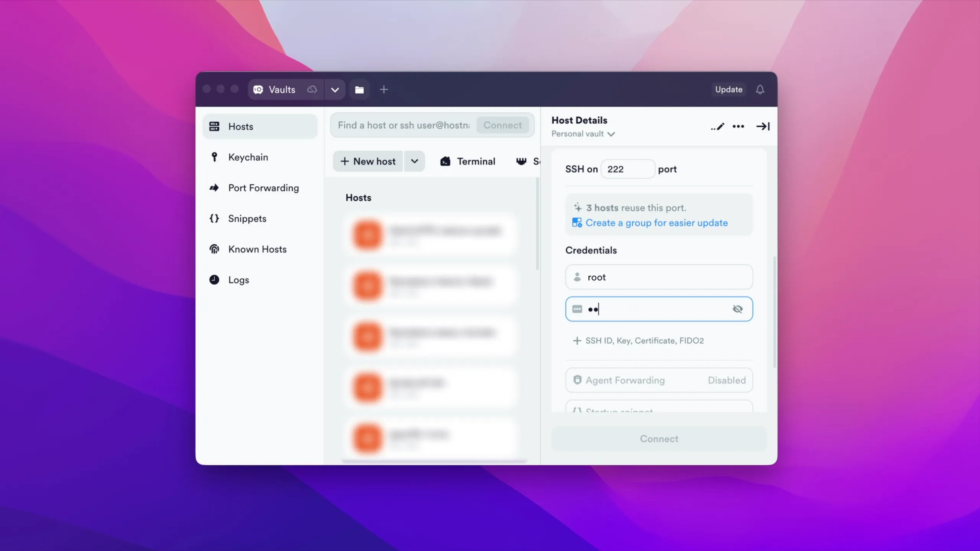Expand the Vaults tab dropdown chevron
Image resolution: width=980 pixels, height=551 pixels.
pyautogui.click(x=335, y=90)
